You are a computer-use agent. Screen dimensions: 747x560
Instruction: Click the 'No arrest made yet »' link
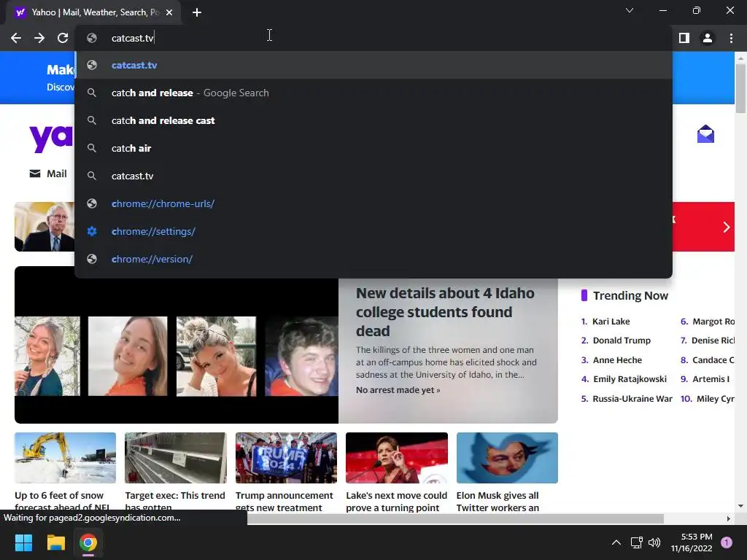(x=398, y=390)
